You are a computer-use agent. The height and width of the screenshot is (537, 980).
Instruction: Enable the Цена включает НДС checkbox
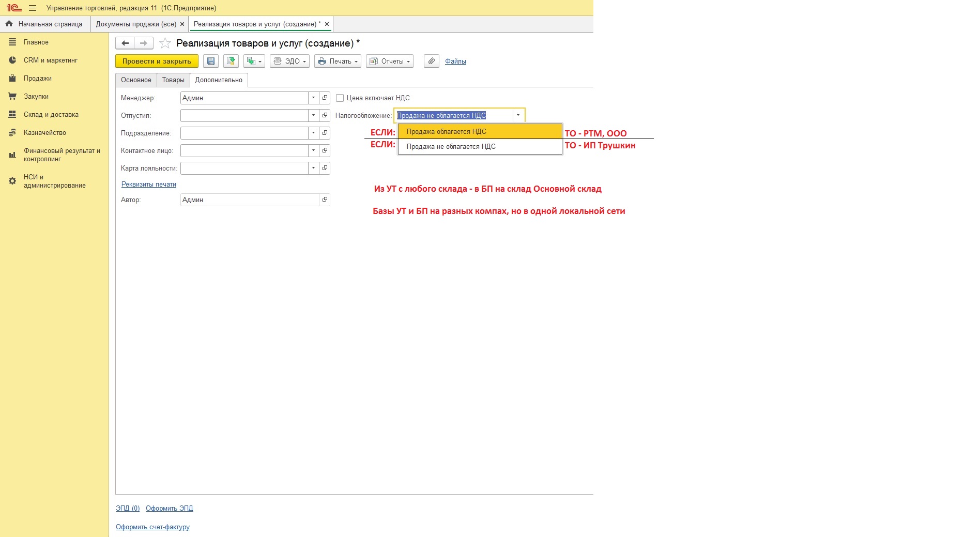[x=340, y=98]
